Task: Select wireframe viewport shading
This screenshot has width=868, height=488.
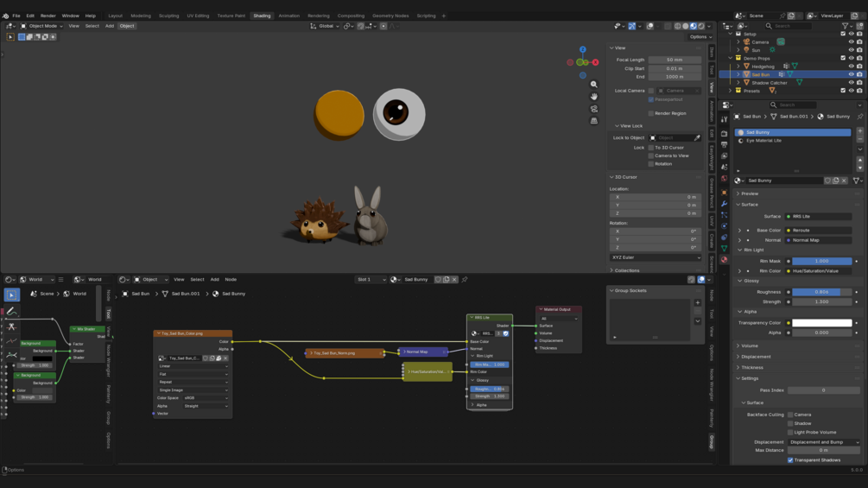Action: (678, 26)
